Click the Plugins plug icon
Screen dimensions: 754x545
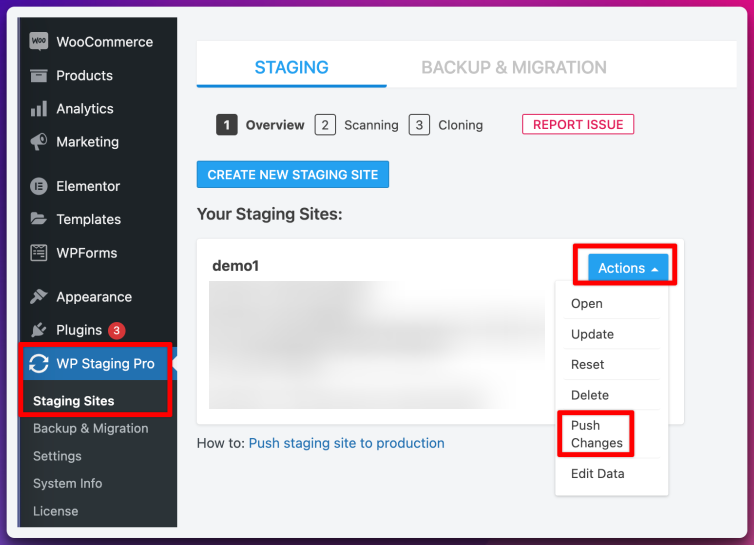[38, 330]
